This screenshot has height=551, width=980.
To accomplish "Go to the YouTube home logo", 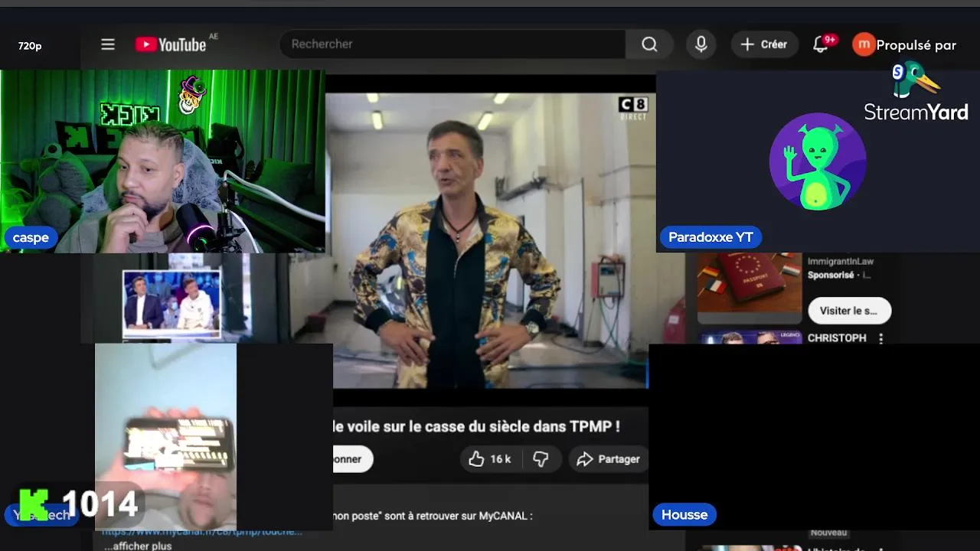I will point(171,44).
